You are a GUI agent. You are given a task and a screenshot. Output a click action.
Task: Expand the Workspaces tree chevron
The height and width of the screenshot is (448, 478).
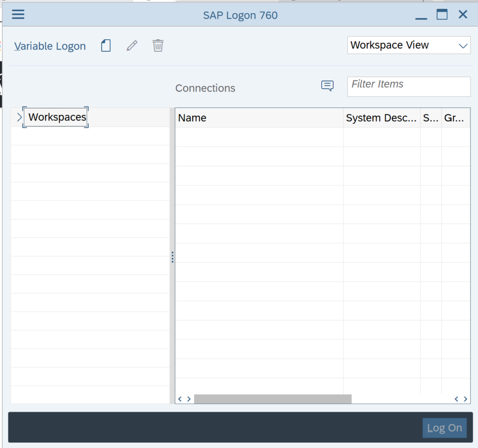tap(19, 117)
